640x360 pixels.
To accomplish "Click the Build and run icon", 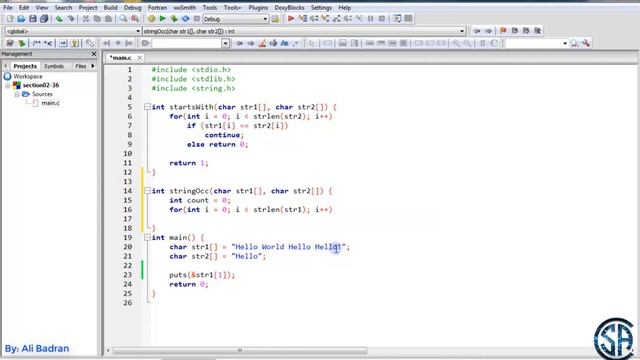I will (x=174, y=19).
